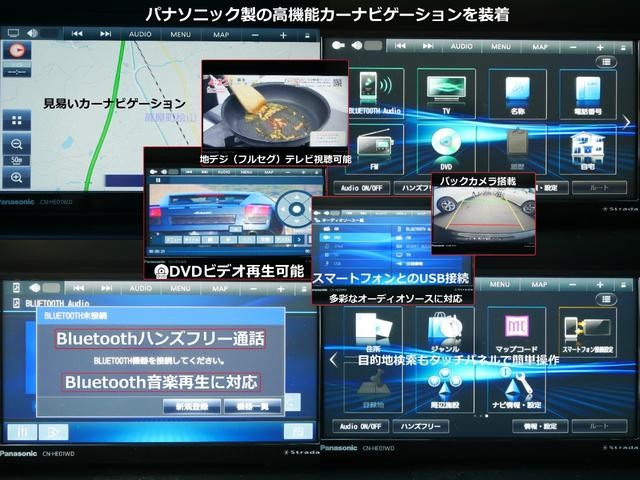This screenshot has width=640, height=480.
Task: Raise volume with plus on bottom-right screen
Action: pyautogui.click(x=600, y=284)
